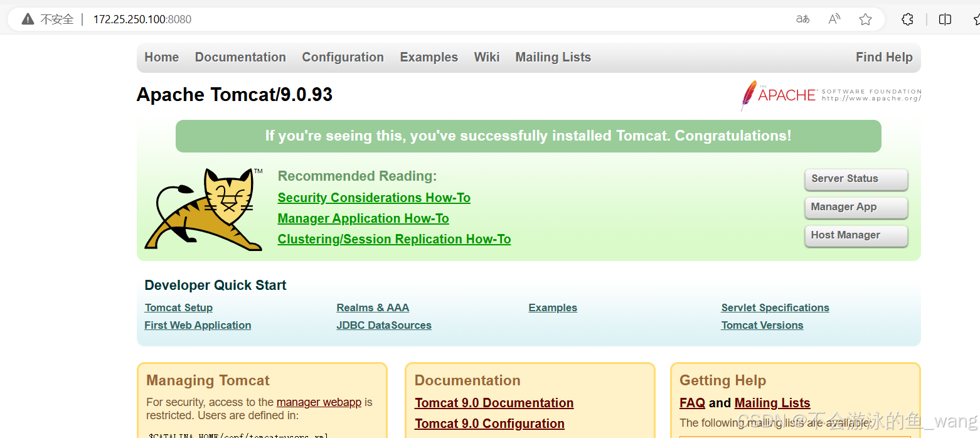The image size is (980, 438).
Task: Add this page to favorites with star icon
Action: pyautogui.click(x=866, y=19)
